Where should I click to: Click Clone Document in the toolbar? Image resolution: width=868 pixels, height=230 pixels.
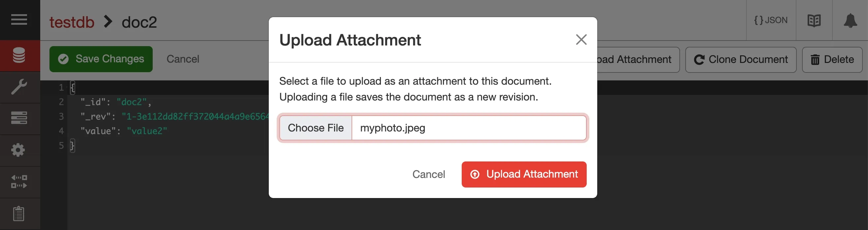(740, 59)
